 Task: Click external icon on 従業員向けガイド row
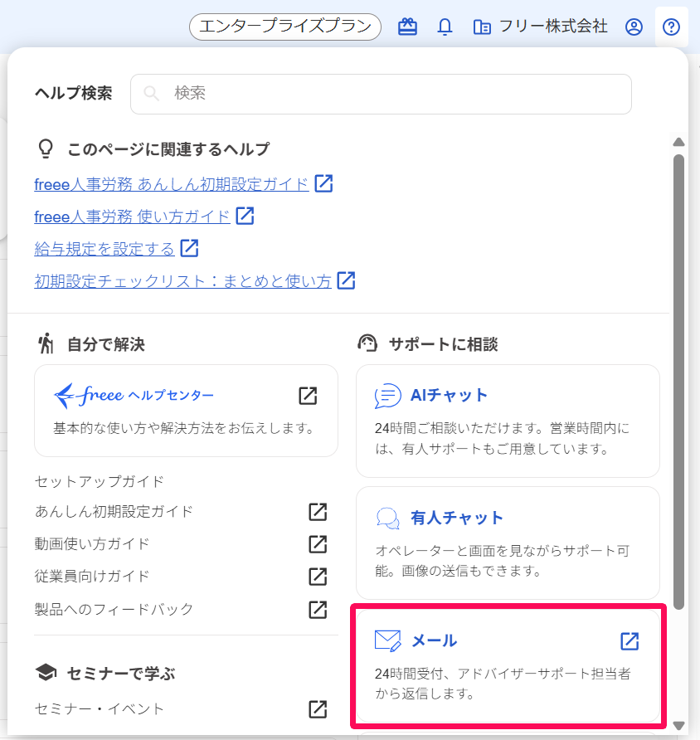[318, 577]
